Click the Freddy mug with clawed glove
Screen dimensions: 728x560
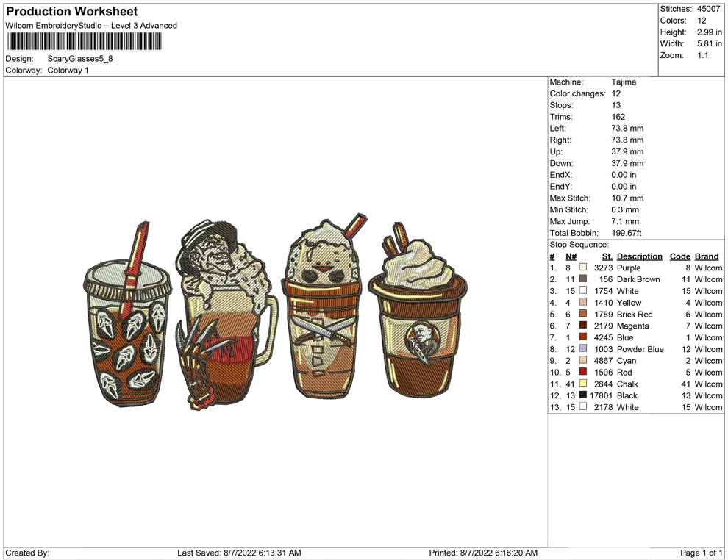tap(226, 315)
